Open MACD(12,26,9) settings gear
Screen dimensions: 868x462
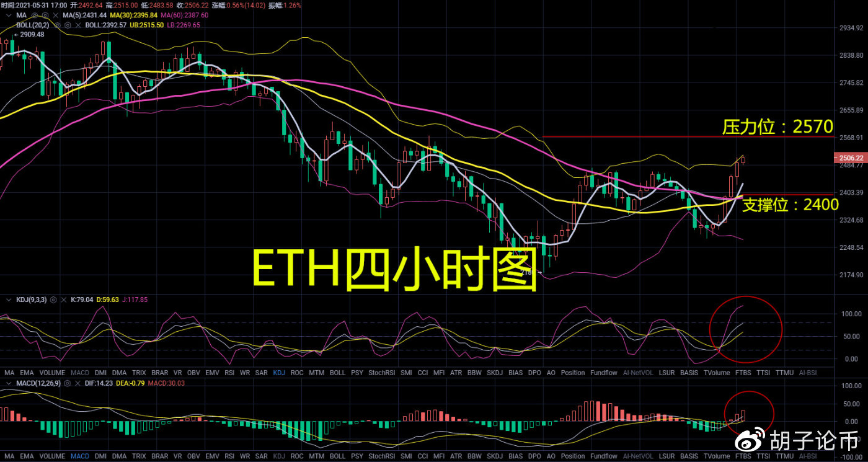click(68, 384)
